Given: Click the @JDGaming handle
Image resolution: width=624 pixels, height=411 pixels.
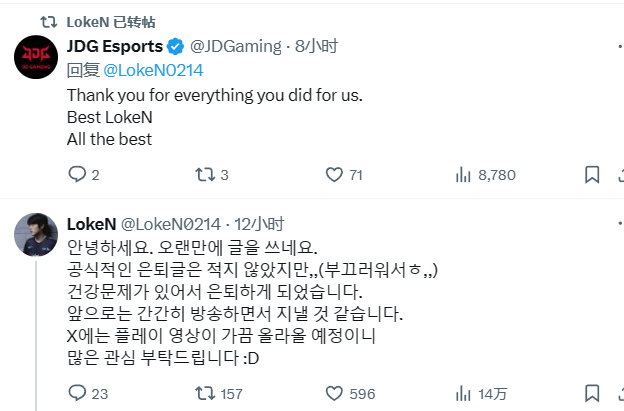Looking at the screenshot, I should 236,45.
